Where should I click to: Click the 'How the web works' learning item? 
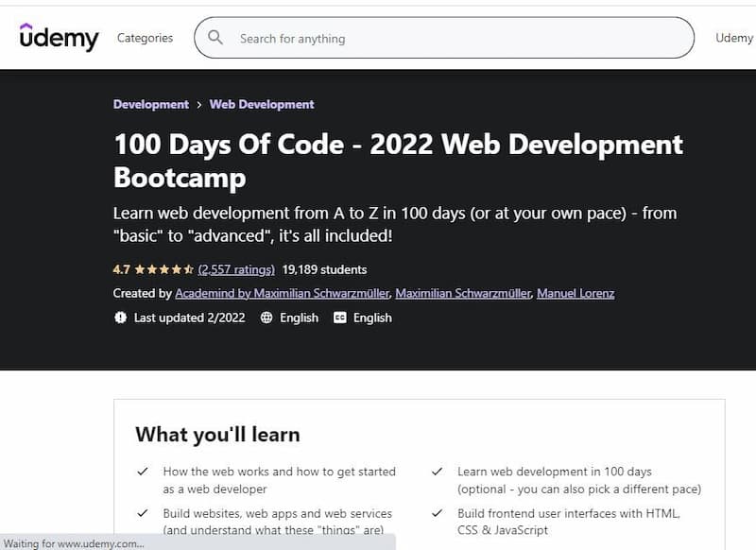pyautogui.click(x=279, y=480)
